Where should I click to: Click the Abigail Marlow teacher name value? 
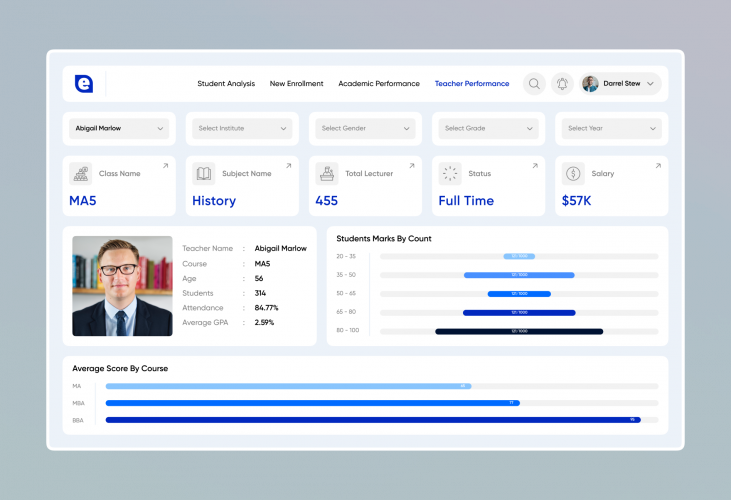(281, 248)
